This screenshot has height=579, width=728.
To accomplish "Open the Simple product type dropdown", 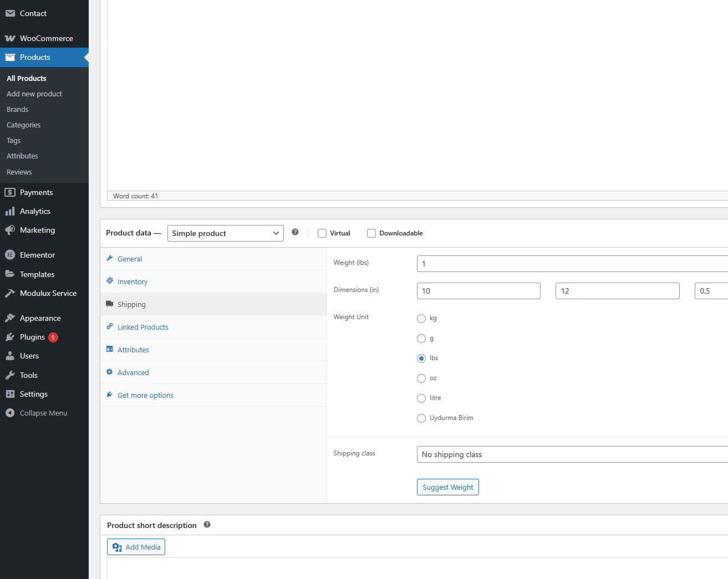I will pos(225,233).
